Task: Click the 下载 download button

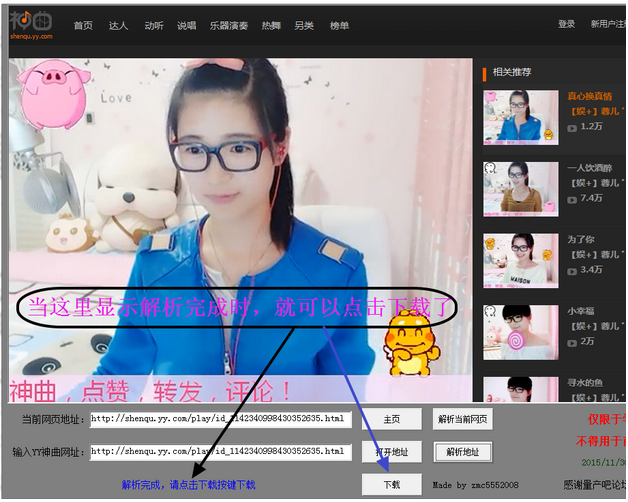Action: 392,484
